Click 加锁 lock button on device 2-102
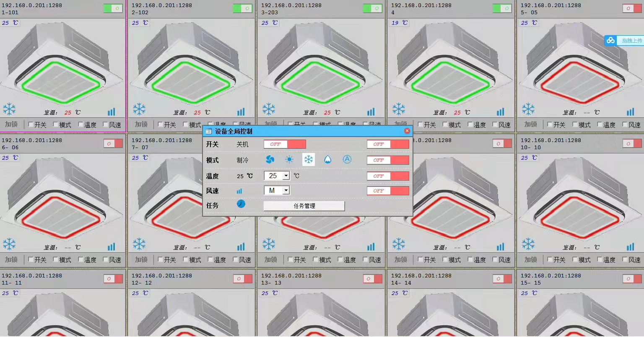644x337 pixels. (x=141, y=124)
